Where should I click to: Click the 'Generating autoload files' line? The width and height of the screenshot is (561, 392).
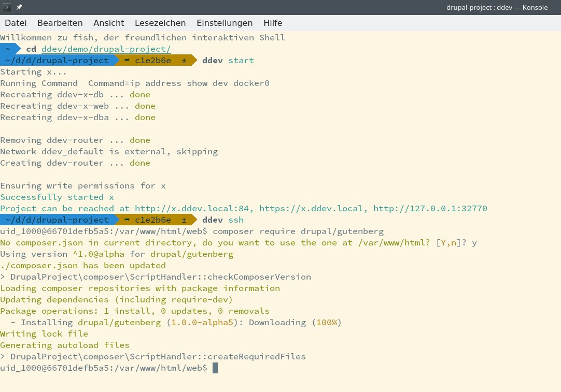[65, 345]
